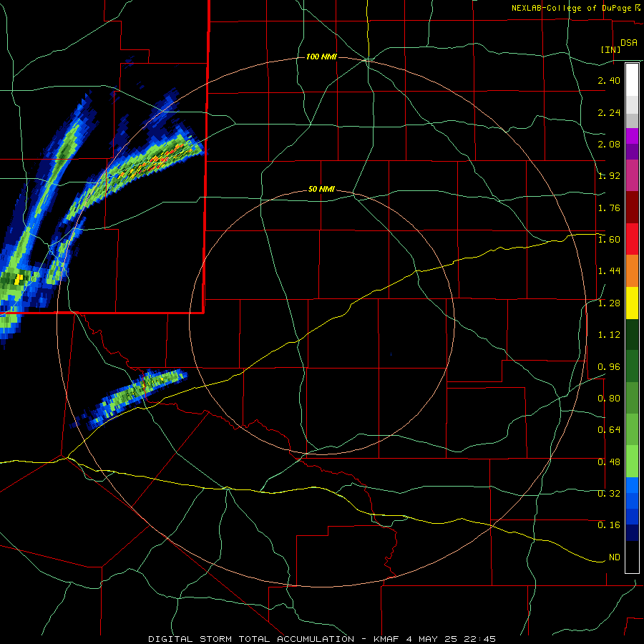Click the ND legend label
The width and height of the screenshot is (644, 644).
615,557
